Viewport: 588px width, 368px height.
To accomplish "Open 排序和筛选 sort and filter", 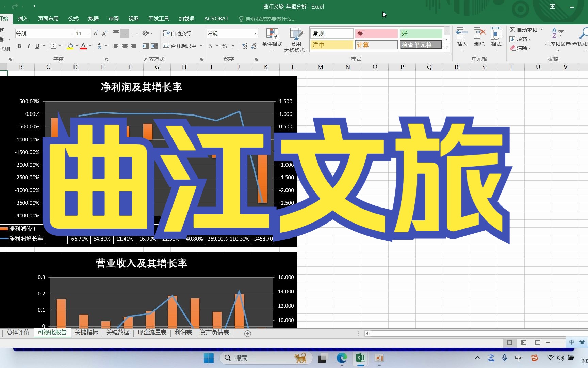I will coord(557,39).
